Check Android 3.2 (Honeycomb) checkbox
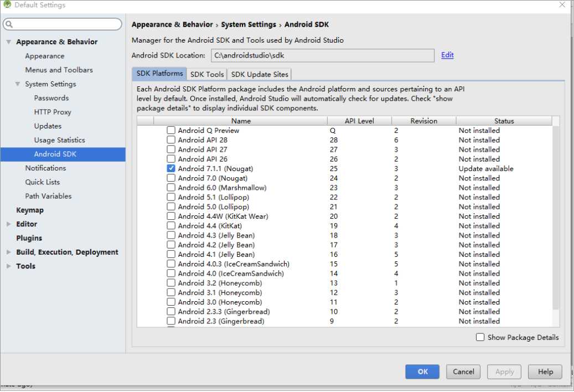This screenshot has height=392, width=574. (170, 283)
